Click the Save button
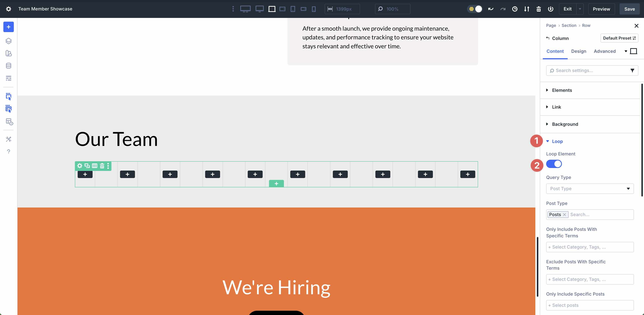This screenshot has width=644, height=315. pyautogui.click(x=629, y=9)
